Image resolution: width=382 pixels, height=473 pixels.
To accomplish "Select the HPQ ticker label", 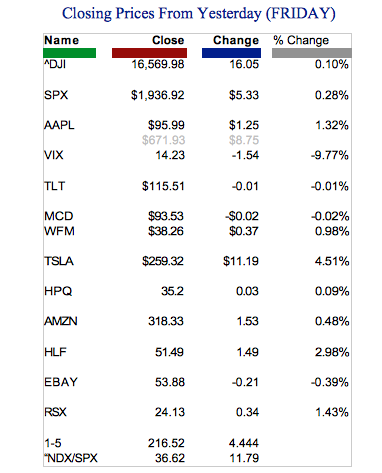I will click(58, 291).
